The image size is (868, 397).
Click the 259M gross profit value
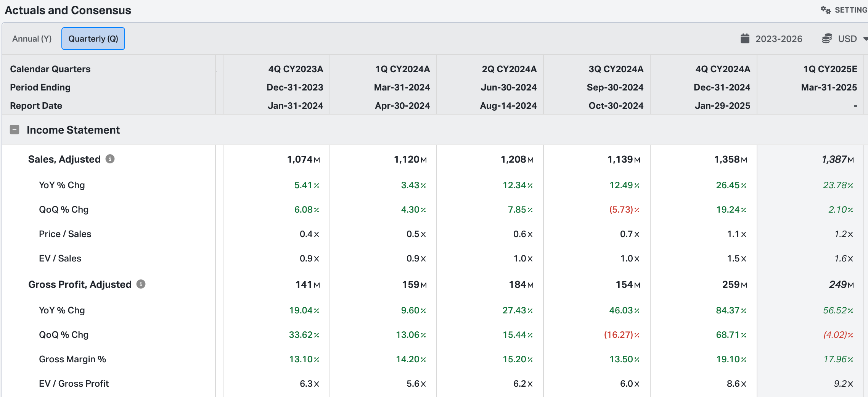[x=735, y=284]
